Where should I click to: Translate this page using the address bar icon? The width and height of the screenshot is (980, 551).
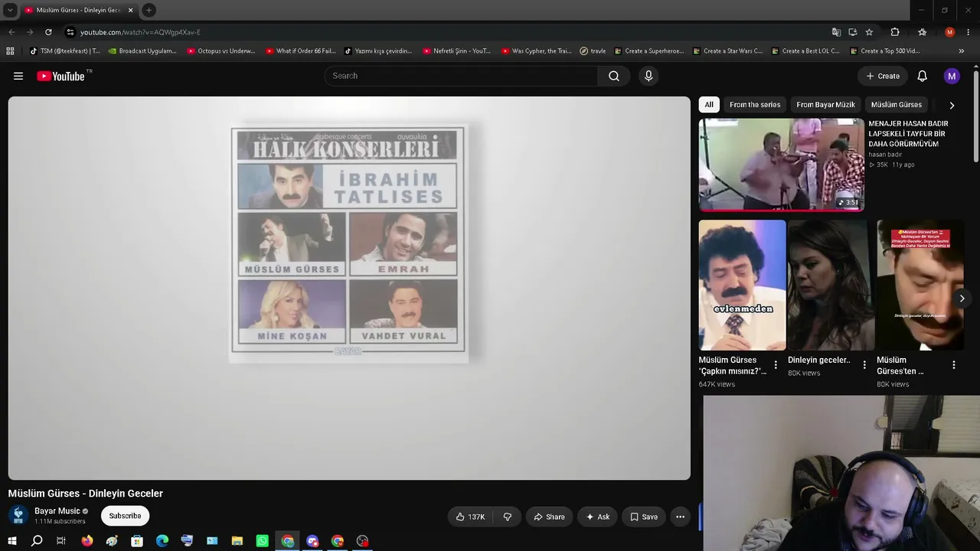[836, 32]
